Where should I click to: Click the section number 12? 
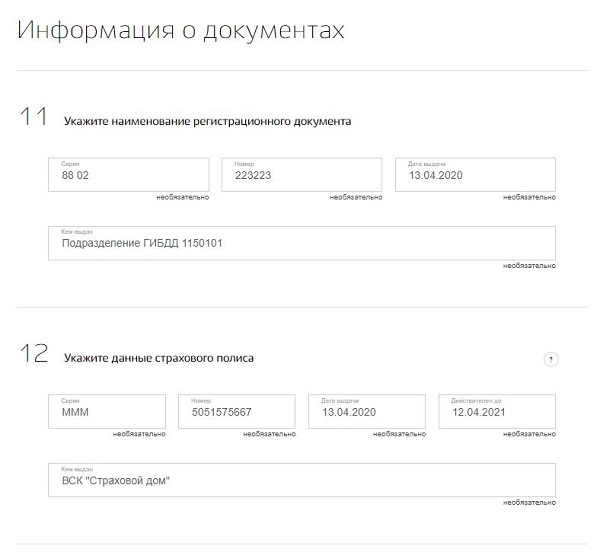34,353
